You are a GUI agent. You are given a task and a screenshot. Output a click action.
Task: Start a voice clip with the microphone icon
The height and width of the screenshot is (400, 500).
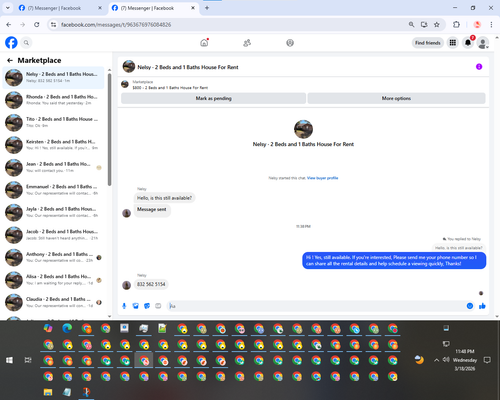click(x=124, y=306)
